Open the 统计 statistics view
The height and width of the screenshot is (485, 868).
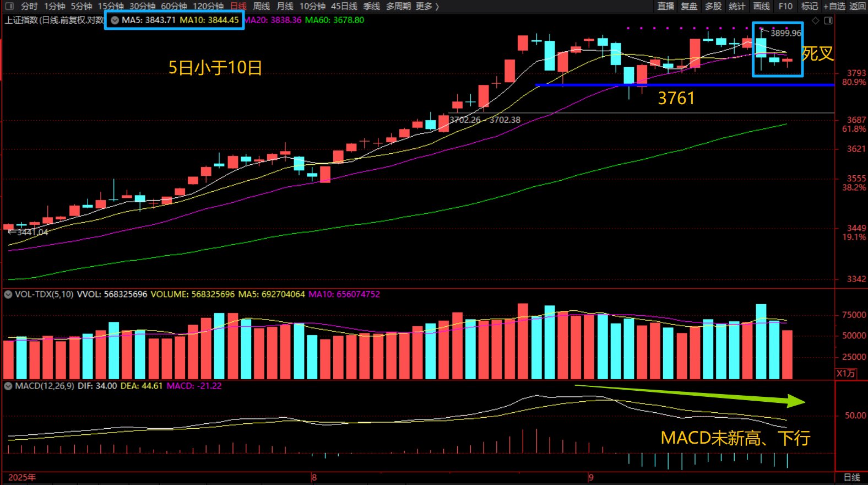737,6
